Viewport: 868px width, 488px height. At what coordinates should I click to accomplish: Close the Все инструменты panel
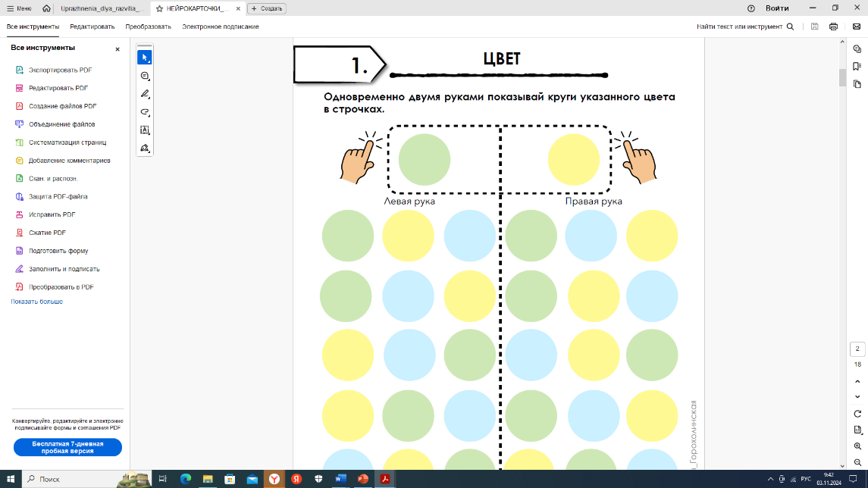point(118,49)
